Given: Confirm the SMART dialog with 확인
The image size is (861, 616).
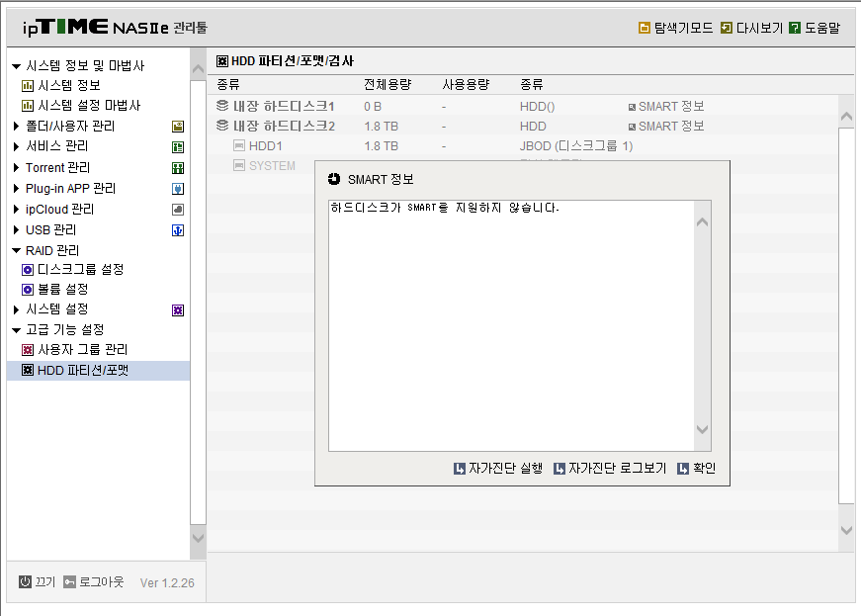Looking at the screenshot, I should (x=696, y=469).
